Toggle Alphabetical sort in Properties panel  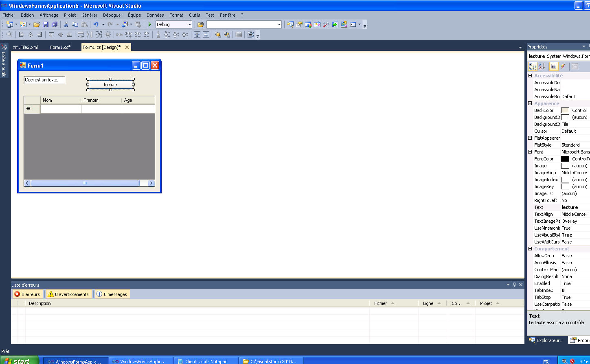click(x=542, y=66)
